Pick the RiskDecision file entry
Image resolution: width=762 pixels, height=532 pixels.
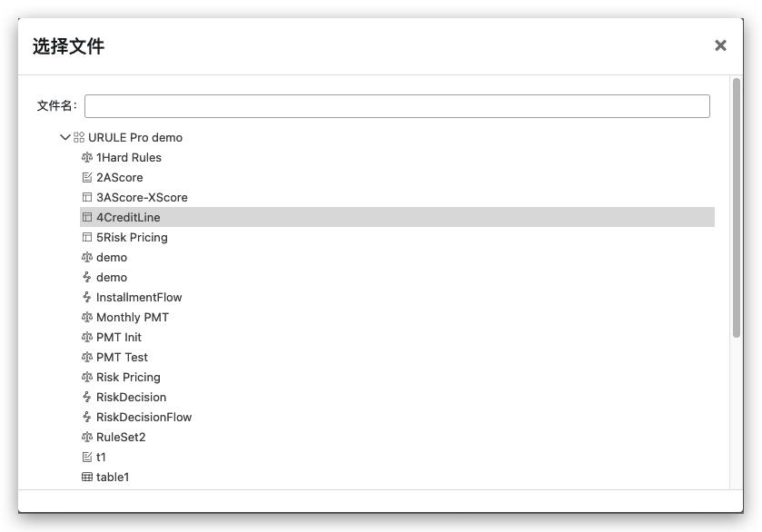(131, 398)
